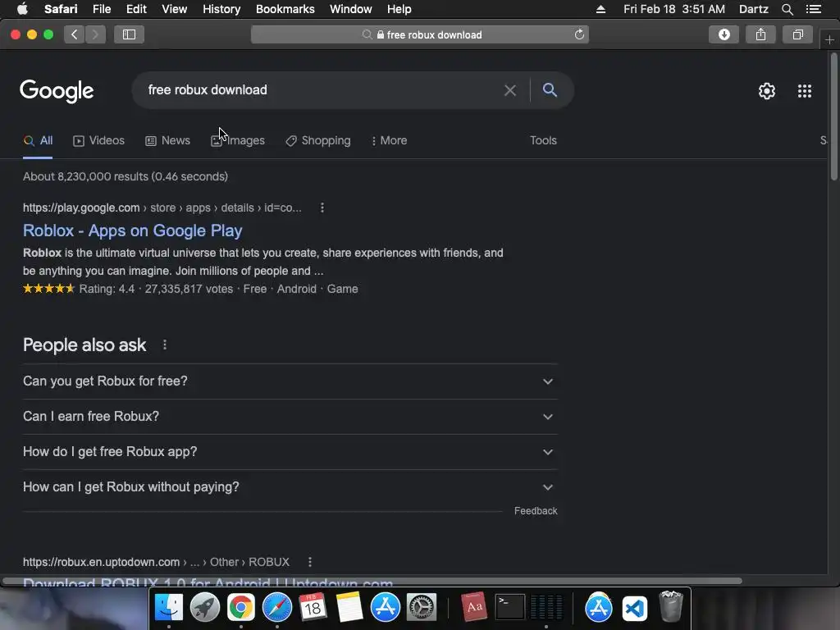The width and height of the screenshot is (840, 630).
Task: Open the Share button in toolbar
Action: click(x=760, y=34)
